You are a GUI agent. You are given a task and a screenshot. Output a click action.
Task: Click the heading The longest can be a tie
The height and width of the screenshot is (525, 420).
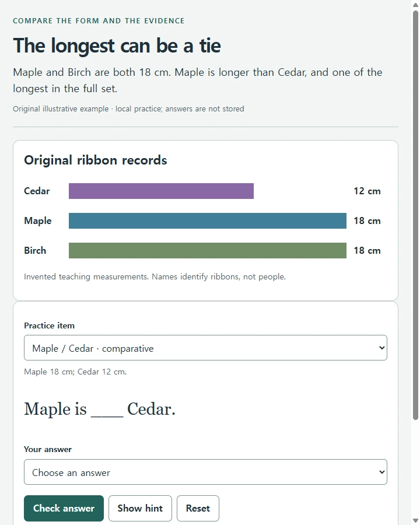pyautogui.click(x=117, y=45)
